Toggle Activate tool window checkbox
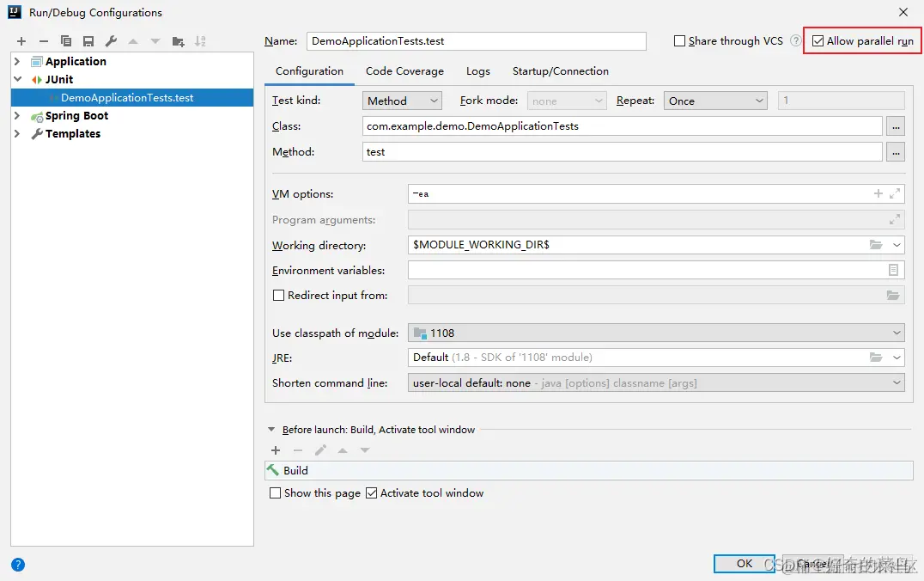924x581 pixels. click(x=371, y=493)
